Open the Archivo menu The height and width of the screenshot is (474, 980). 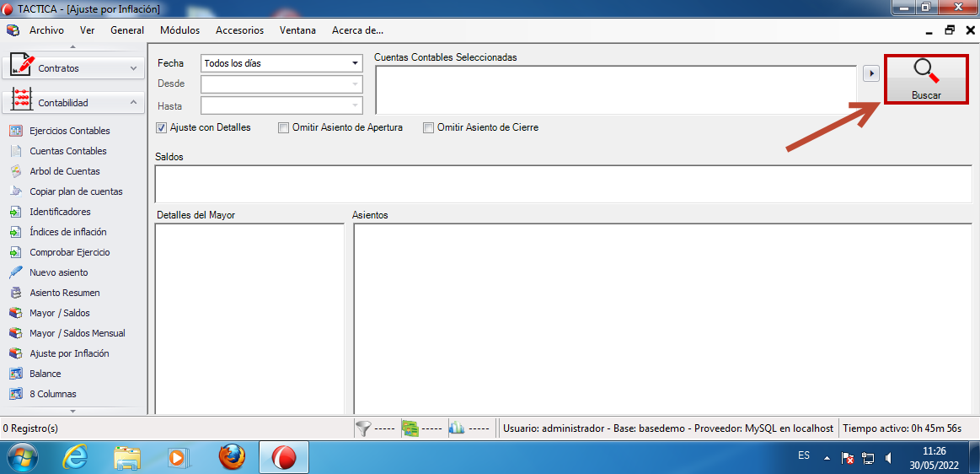pos(46,30)
